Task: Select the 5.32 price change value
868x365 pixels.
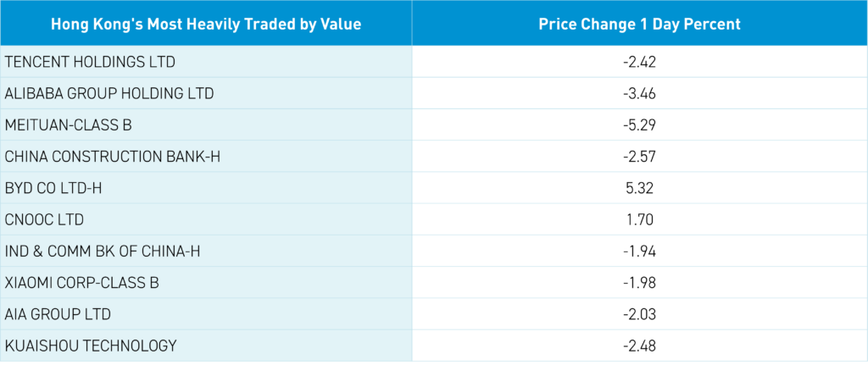Action: click(639, 188)
